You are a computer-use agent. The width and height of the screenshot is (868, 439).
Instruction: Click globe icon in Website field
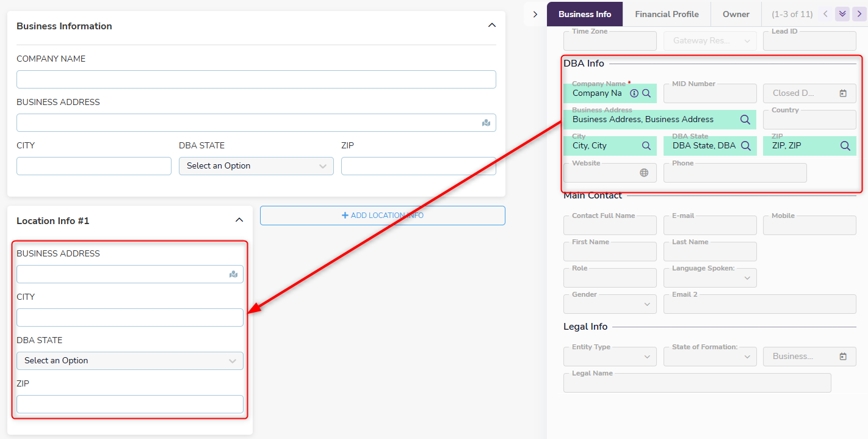(x=644, y=173)
